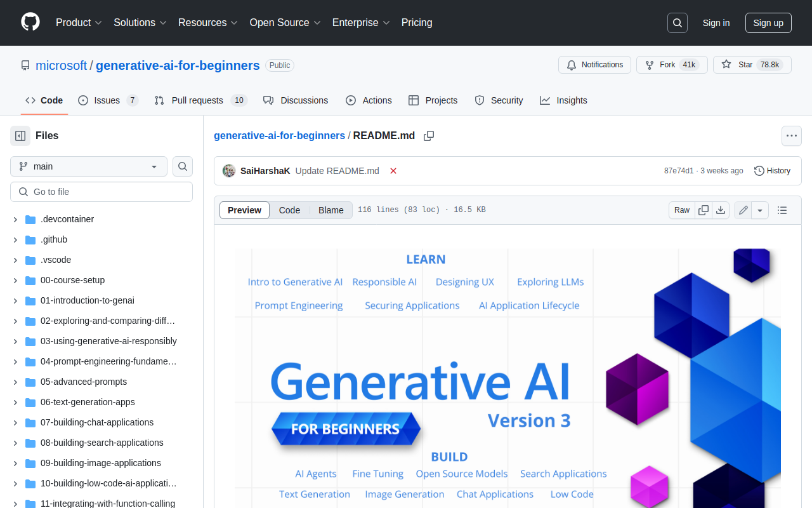Screen dimensions: 812x508
Task: Switch to Blame view
Action: point(331,210)
